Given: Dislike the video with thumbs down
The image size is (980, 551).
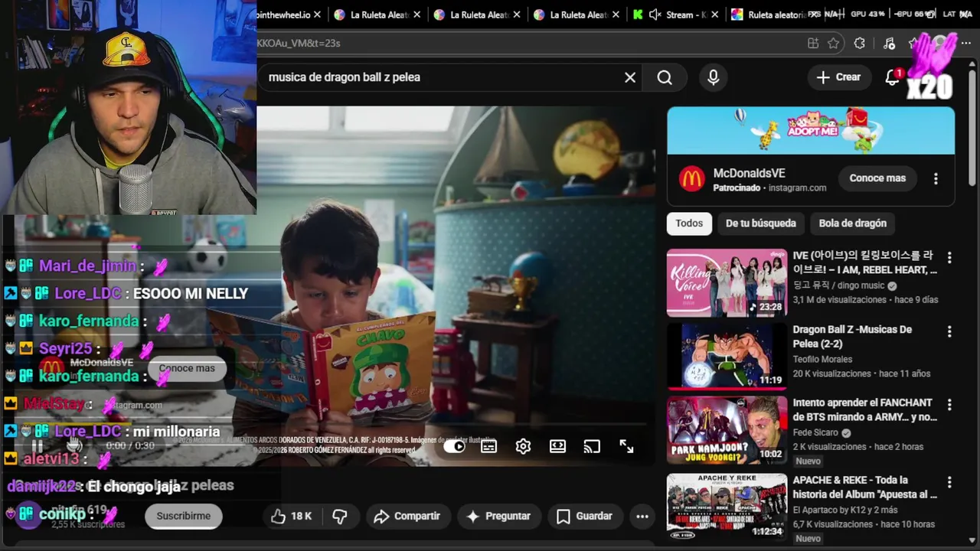Looking at the screenshot, I should pyautogui.click(x=340, y=517).
